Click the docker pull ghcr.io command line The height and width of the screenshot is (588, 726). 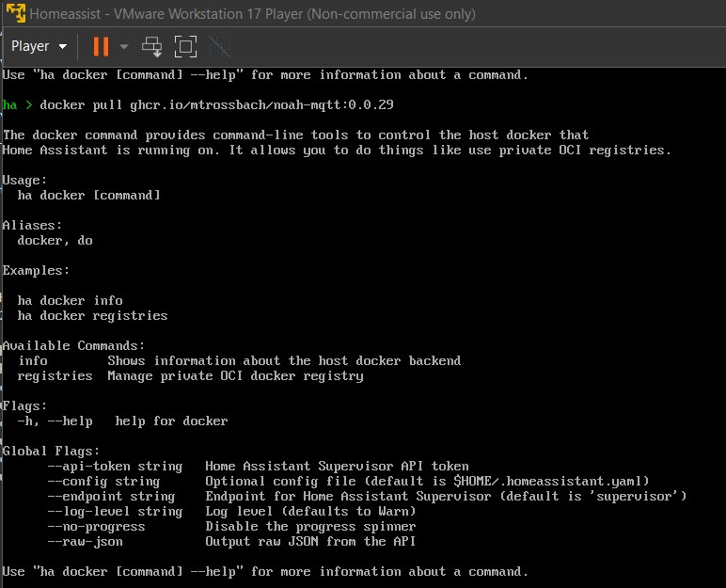tap(216, 104)
